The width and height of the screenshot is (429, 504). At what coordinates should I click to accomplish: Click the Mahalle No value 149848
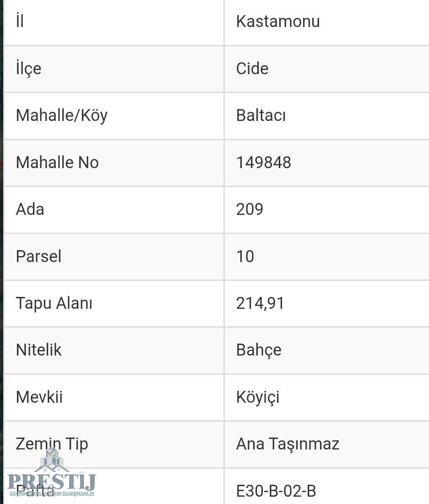coord(264,163)
